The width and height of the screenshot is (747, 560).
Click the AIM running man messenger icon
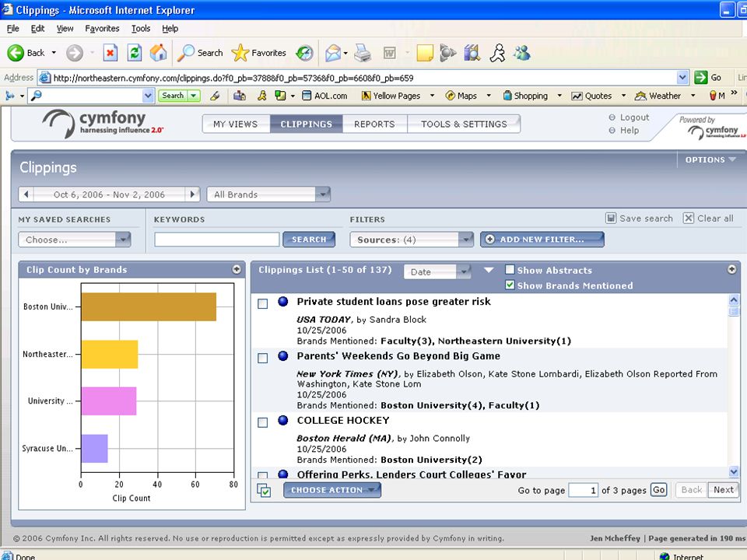(498, 53)
